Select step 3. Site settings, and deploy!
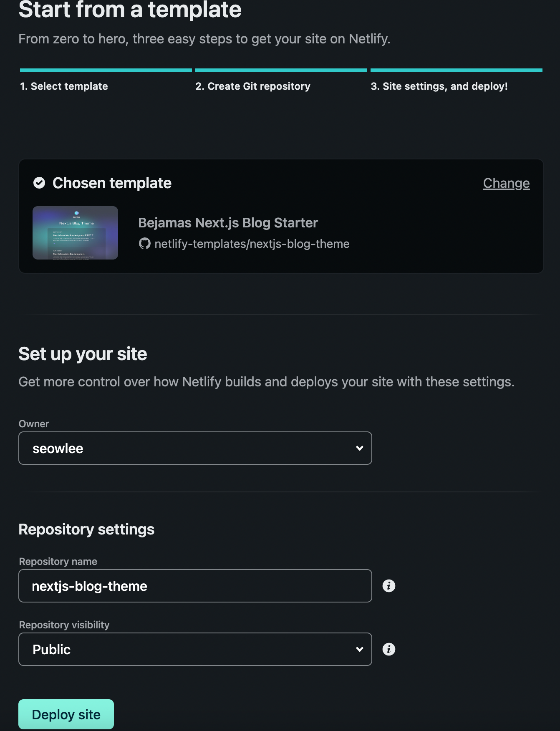This screenshot has height=731, width=560. click(439, 86)
